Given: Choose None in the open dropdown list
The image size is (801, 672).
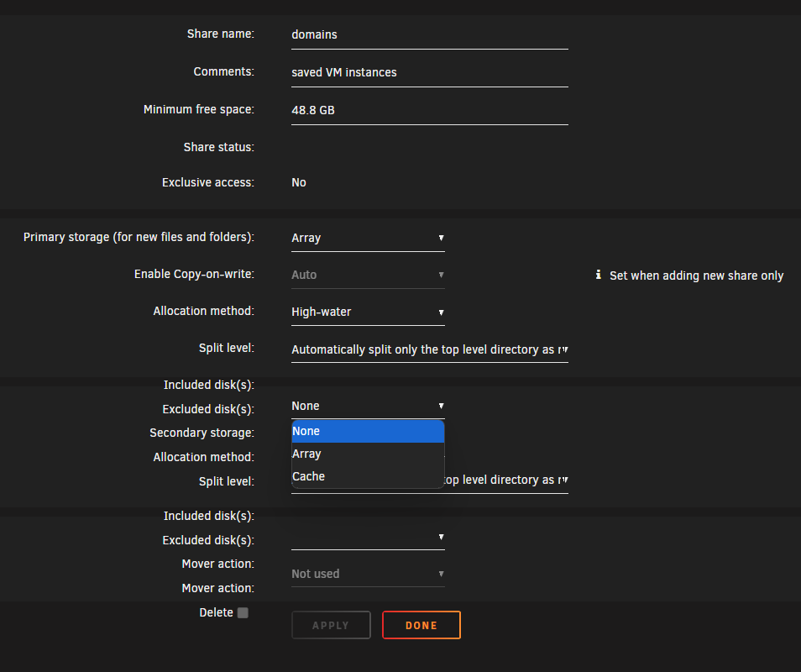Looking at the screenshot, I should (368, 431).
